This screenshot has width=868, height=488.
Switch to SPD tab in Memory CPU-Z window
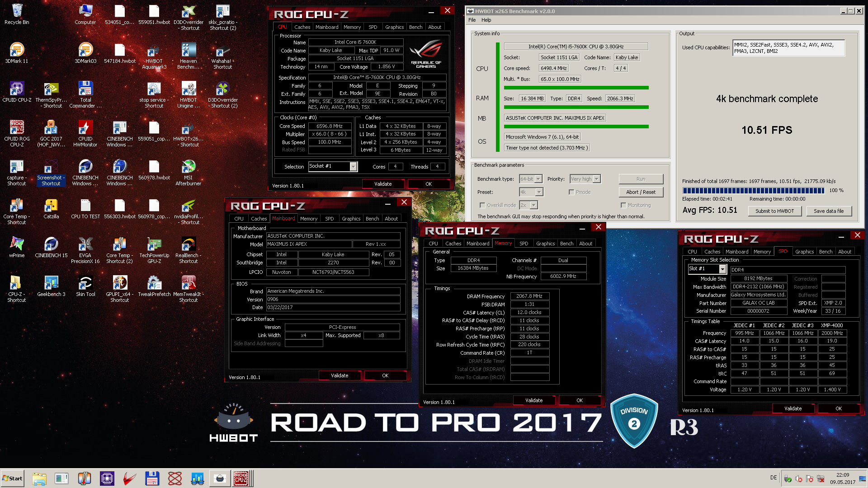(x=524, y=244)
